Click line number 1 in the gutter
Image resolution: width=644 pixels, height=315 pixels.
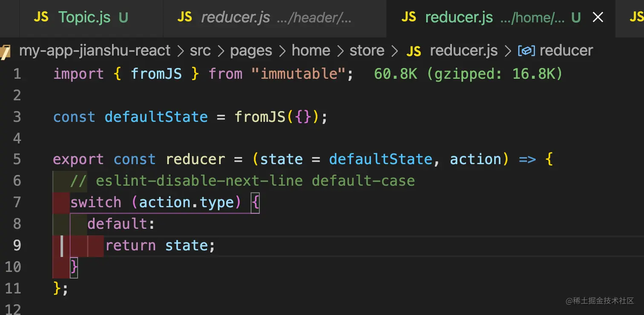click(17, 74)
